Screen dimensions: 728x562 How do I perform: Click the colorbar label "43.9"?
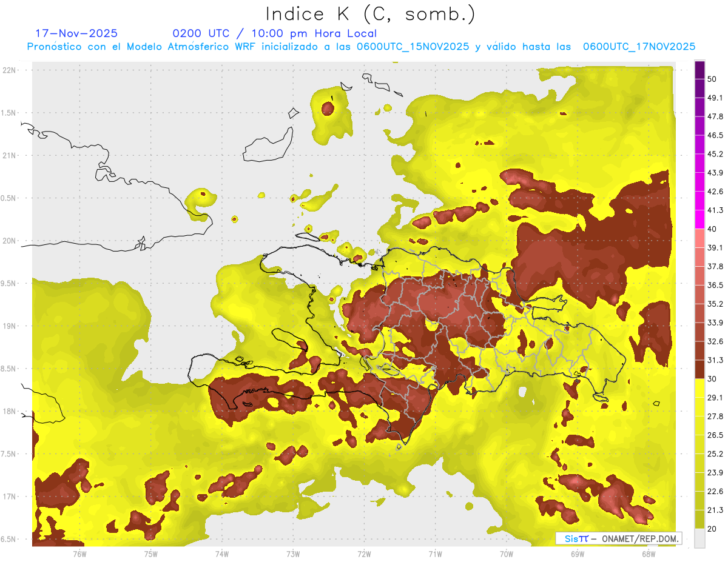tap(715, 173)
